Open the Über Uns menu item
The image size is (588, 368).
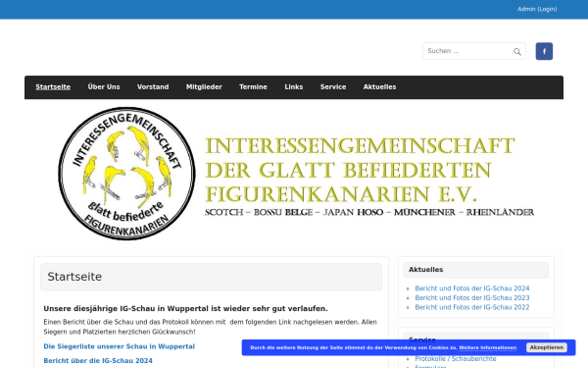(104, 87)
